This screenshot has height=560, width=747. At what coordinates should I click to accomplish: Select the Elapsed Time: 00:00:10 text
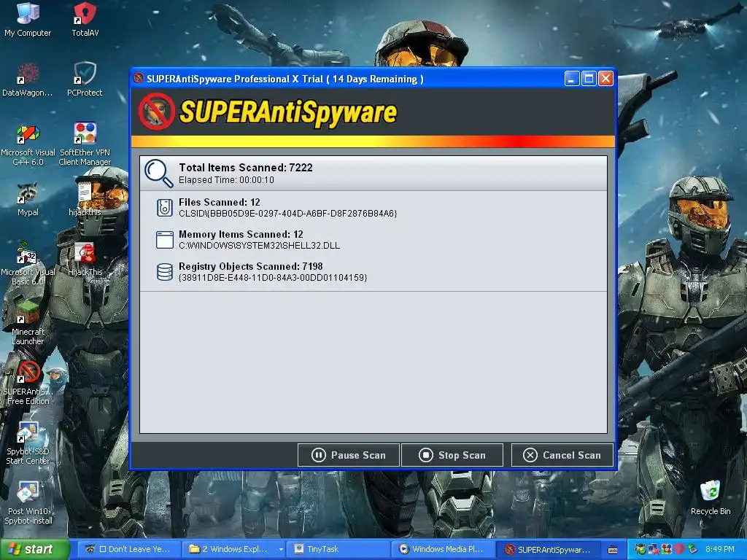coord(226,180)
